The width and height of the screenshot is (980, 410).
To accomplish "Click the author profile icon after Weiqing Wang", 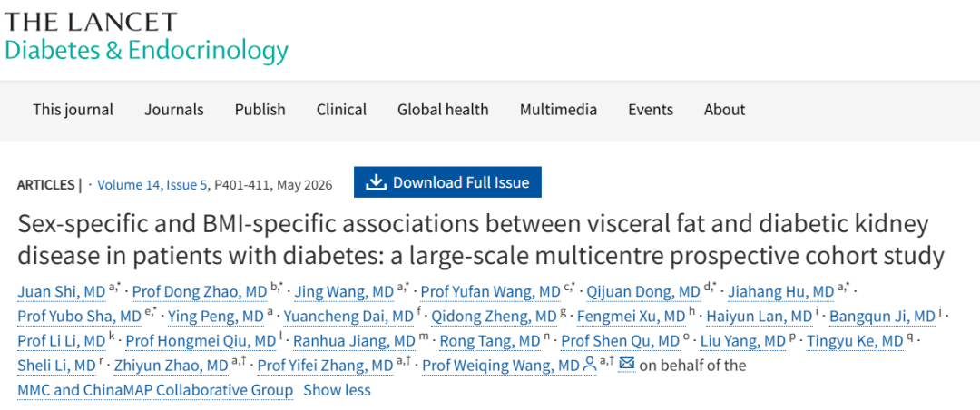I will coord(589,365).
